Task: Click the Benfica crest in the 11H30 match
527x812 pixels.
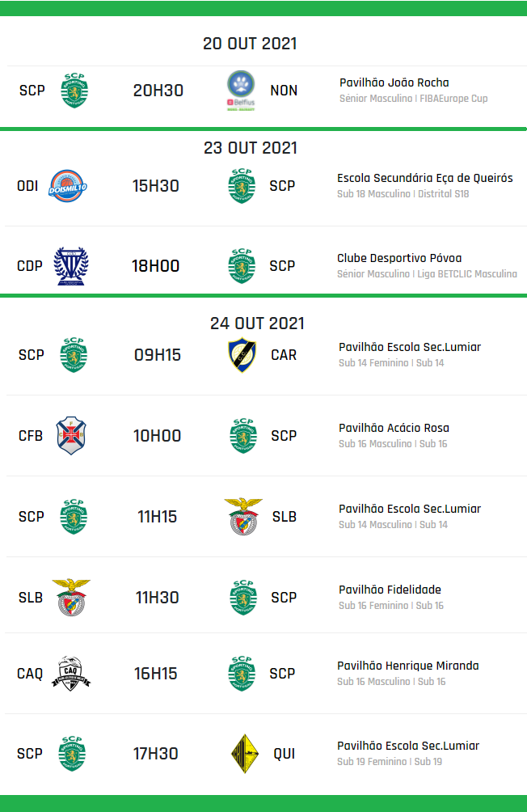Action: click(70, 597)
